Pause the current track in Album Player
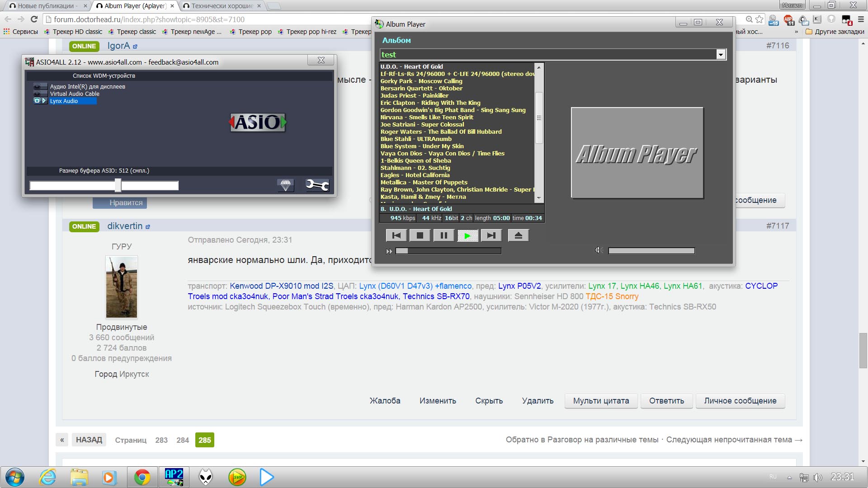This screenshot has height=488, width=868. 444,235
